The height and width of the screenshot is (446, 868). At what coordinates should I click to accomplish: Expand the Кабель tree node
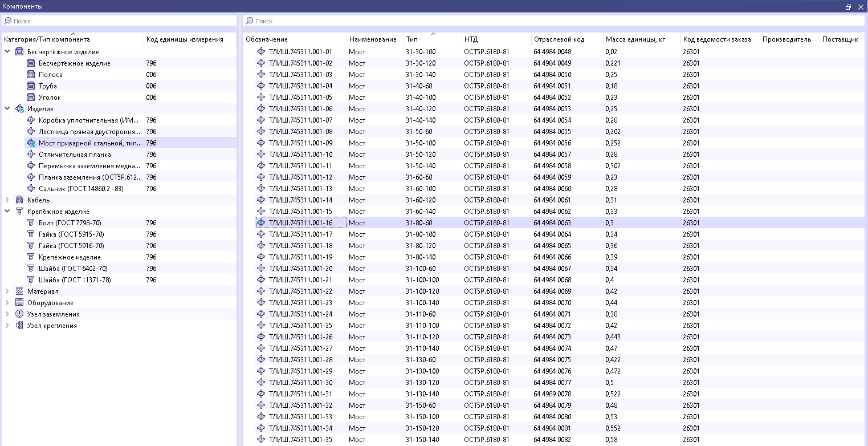(x=7, y=200)
